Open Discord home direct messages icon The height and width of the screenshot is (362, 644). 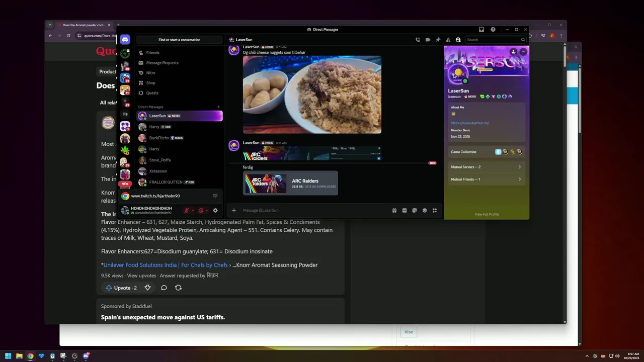(x=125, y=40)
